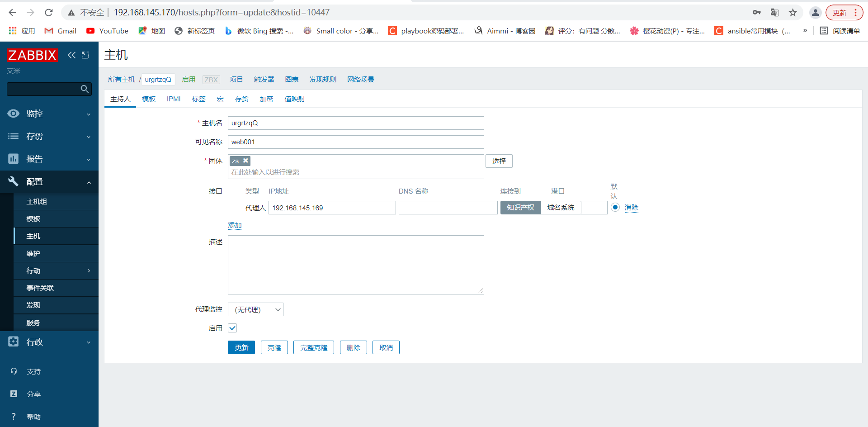
Task: Click the 帮助 question mark icon
Action: click(14, 417)
